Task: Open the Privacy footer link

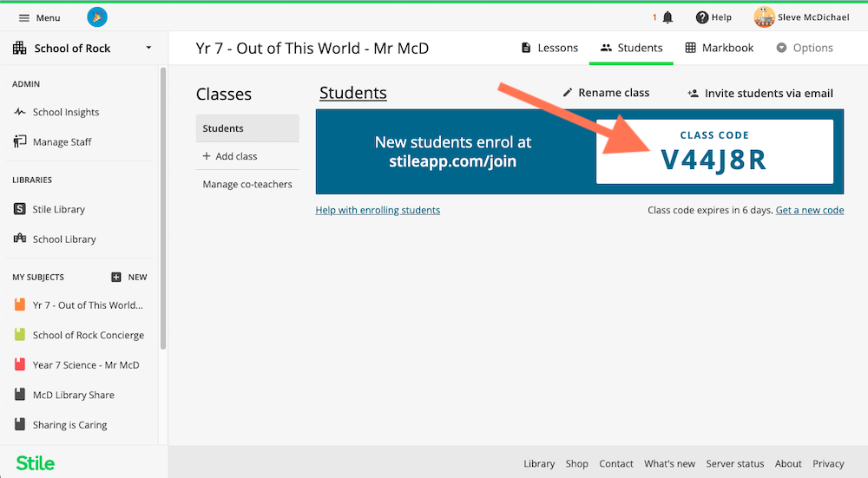Action: [828, 463]
